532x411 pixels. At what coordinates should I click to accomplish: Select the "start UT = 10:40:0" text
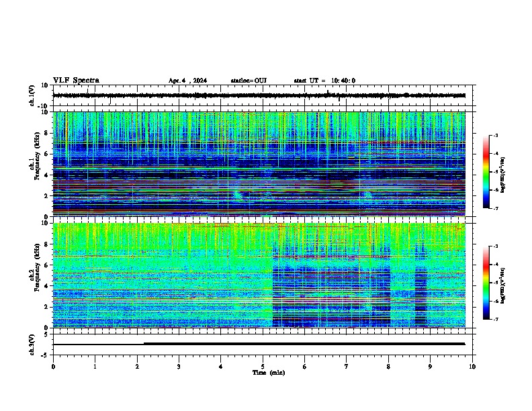point(324,81)
